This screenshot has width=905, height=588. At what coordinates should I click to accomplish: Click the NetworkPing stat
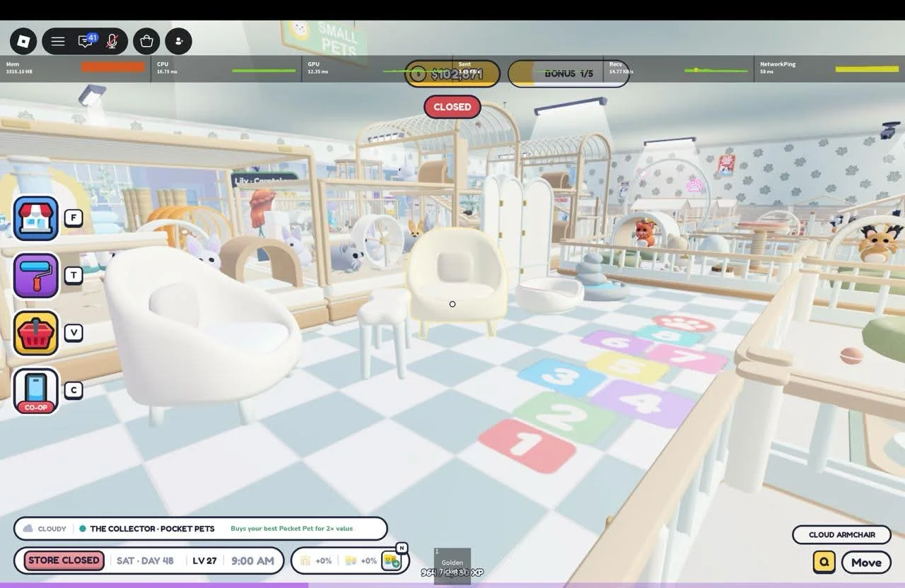tap(829, 68)
